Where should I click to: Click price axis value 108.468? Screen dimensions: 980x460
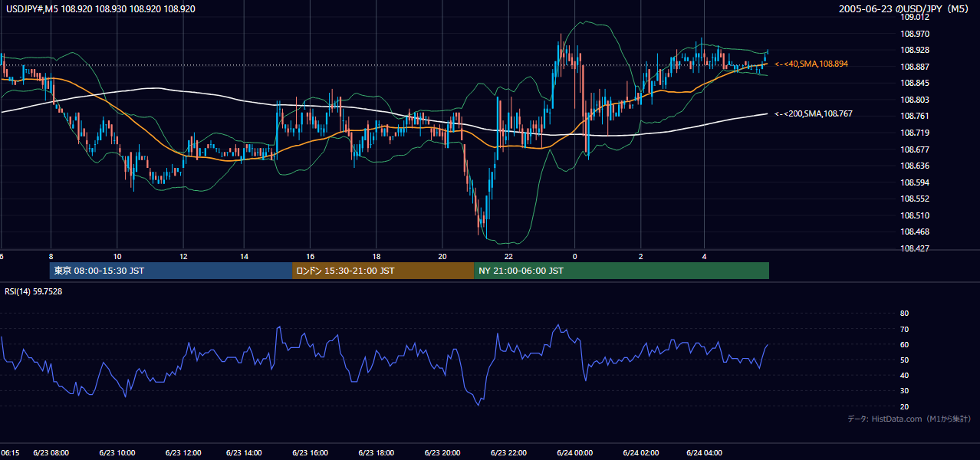coord(914,232)
